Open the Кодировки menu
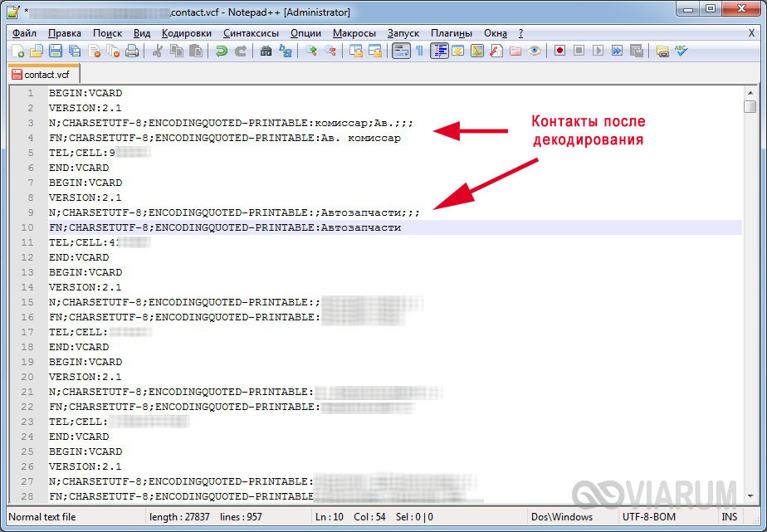The height and width of the screenshot is (532, 767). point(187,33)
